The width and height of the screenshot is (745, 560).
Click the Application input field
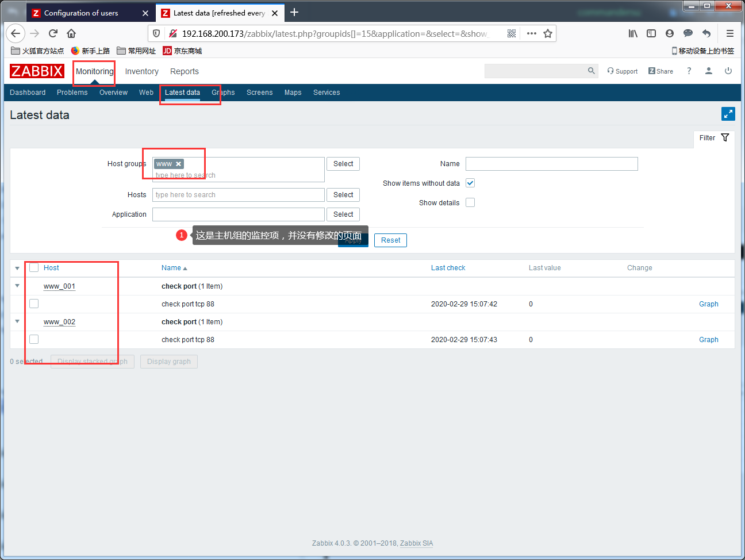(x=239, y=214)
